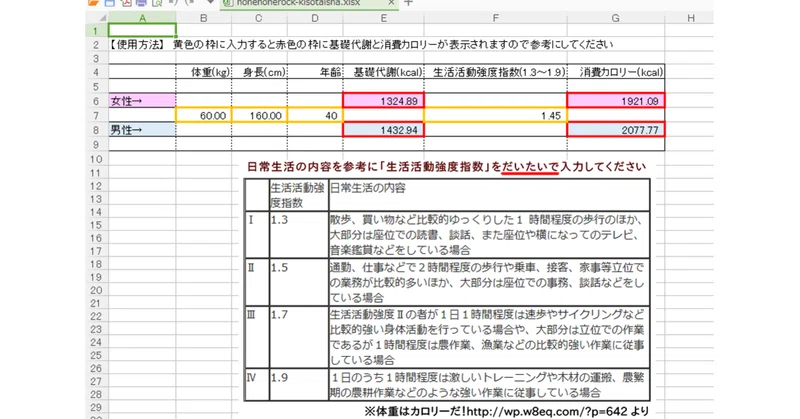
Task: Click the description beginning 通勤、仕事などで
Action: [x=489, y=282]
